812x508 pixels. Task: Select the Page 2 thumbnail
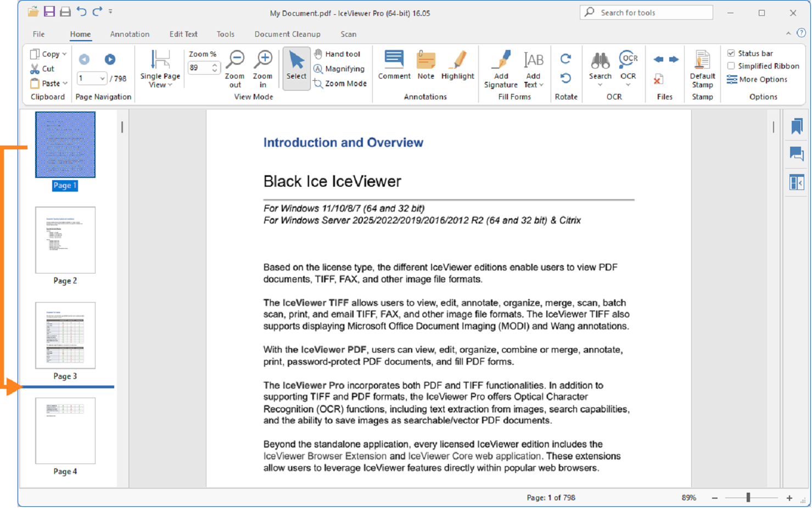65,240
